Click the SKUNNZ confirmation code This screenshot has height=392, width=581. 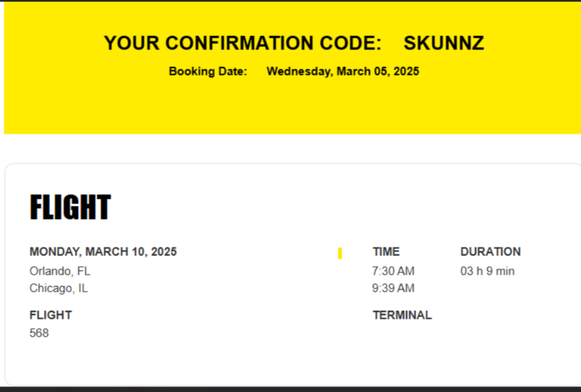point(443,43)
